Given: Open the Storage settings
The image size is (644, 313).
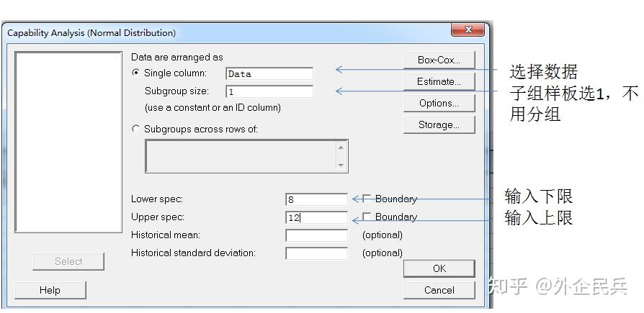Looking at the screenshot, I should [x=439, y=124].
